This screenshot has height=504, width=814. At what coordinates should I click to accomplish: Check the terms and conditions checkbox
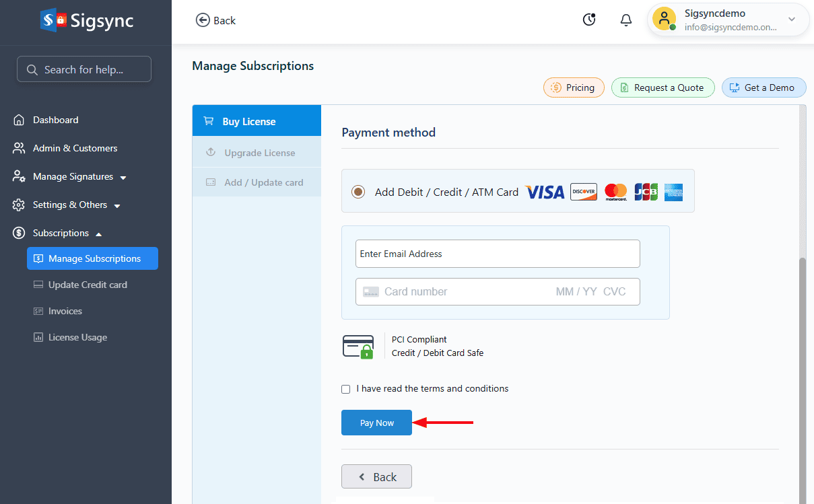point(346,389)
